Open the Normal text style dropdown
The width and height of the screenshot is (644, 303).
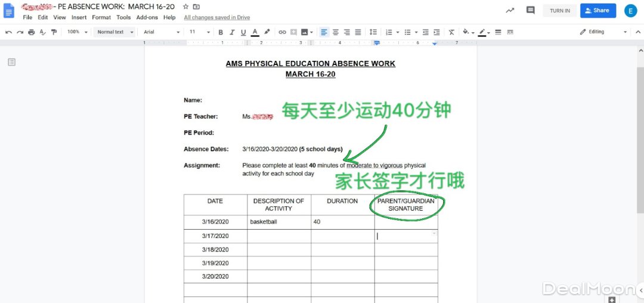(x=114, y=32)
